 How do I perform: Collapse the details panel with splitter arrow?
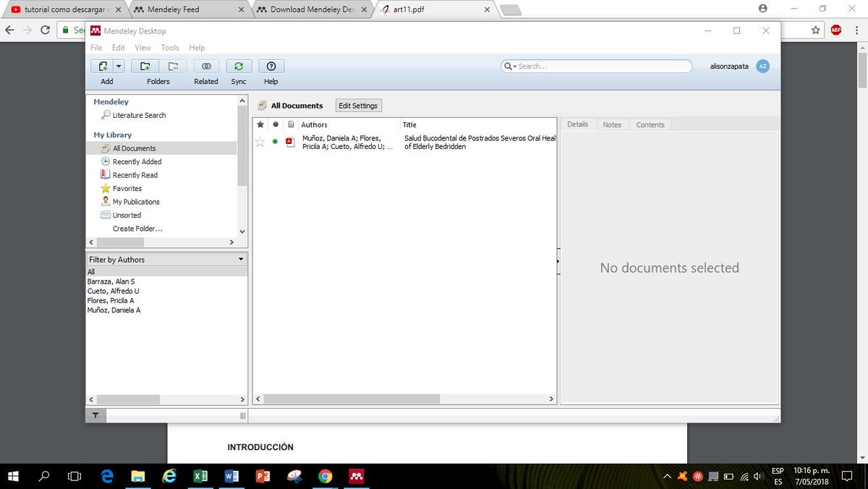pyautogui.click(x=558, y=260)
